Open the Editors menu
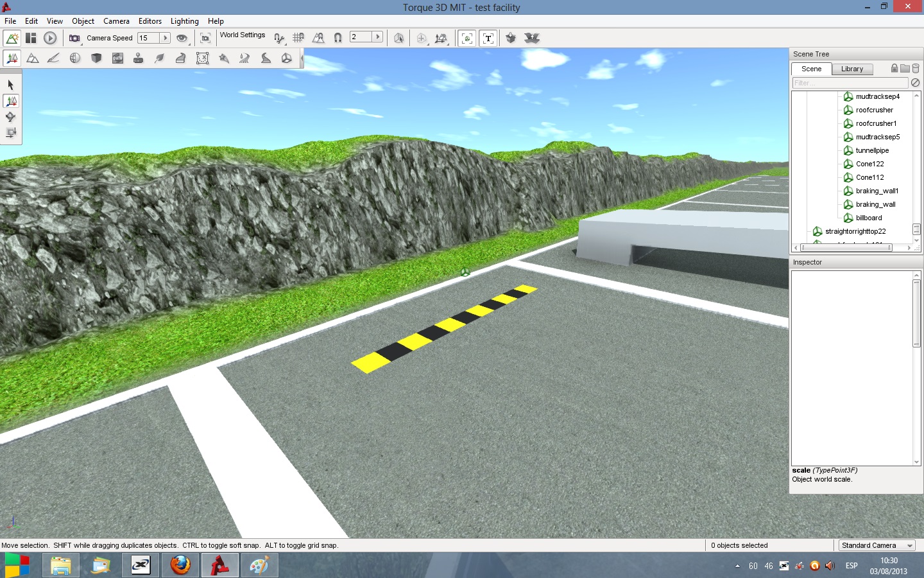 [150, 21]
